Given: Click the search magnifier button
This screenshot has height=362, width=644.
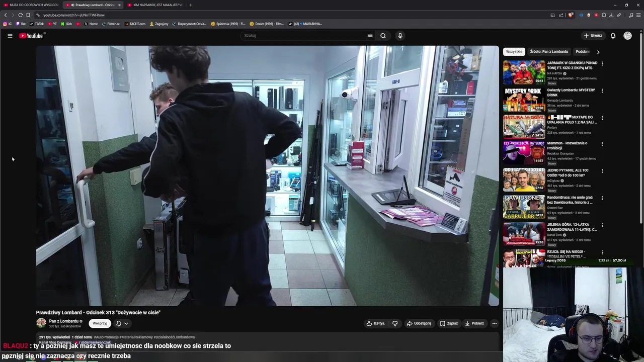Looking at the screenshot, I should pos(383,36).
